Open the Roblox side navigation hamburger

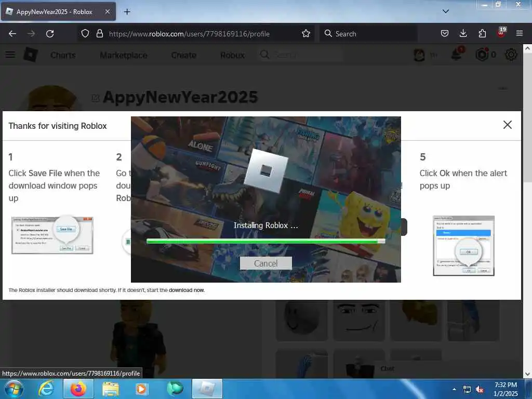click(x=10, y=55)
